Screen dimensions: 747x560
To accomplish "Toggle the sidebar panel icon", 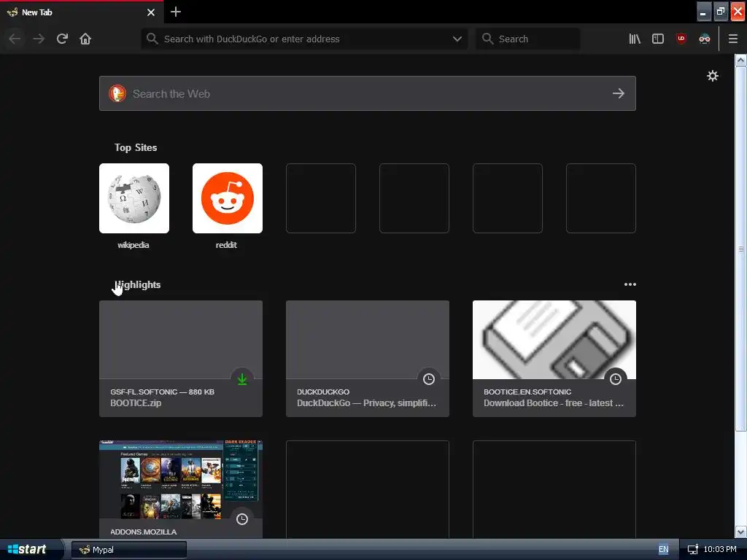I will pos(658,39).
